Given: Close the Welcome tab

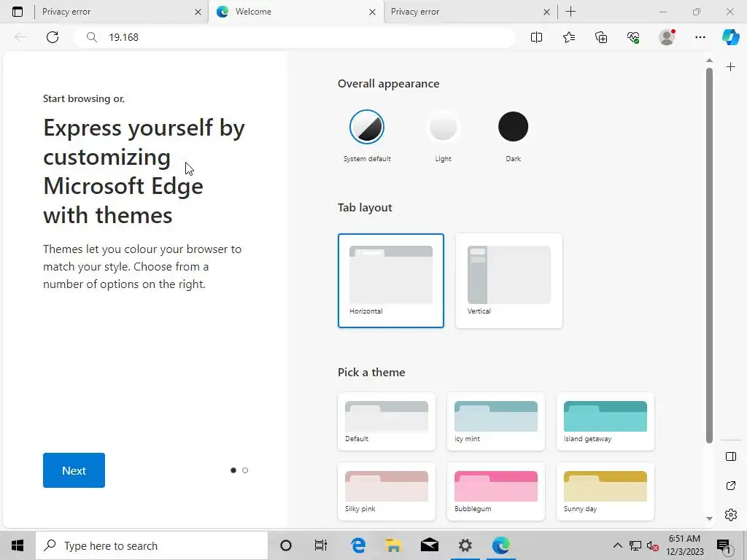Looking at the screenshot, I should pos(372,12).
